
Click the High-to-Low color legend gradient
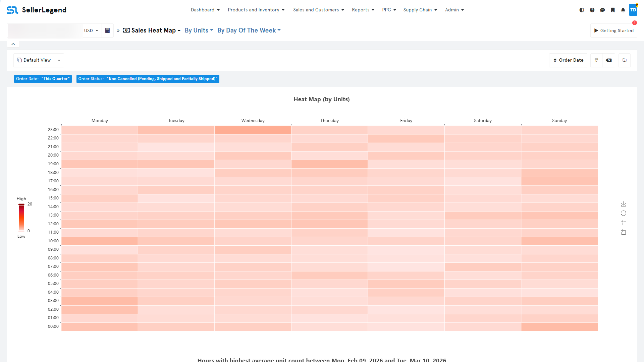21,217
